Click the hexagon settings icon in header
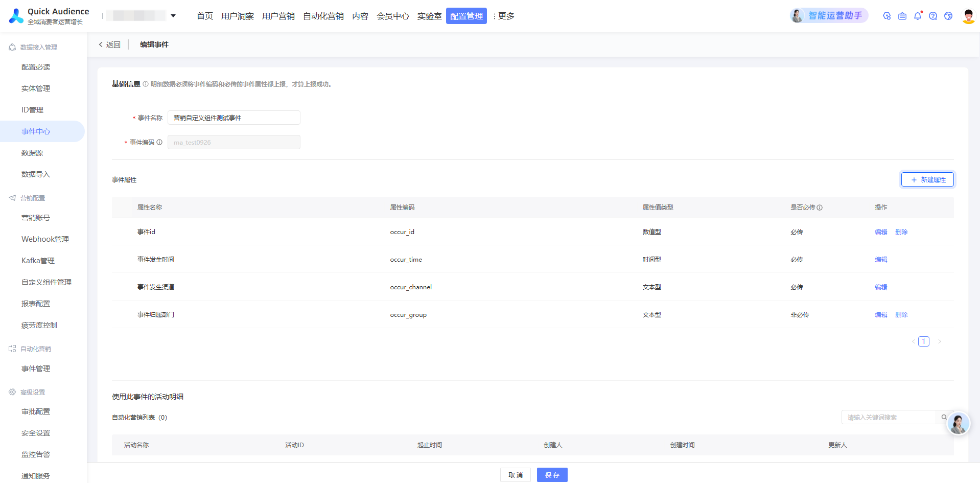This screenshot has width=980, height=483. [x=887, y=16]
